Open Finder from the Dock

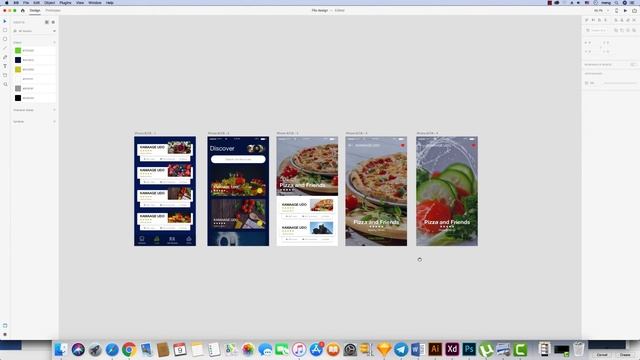(x=61, y=349)
